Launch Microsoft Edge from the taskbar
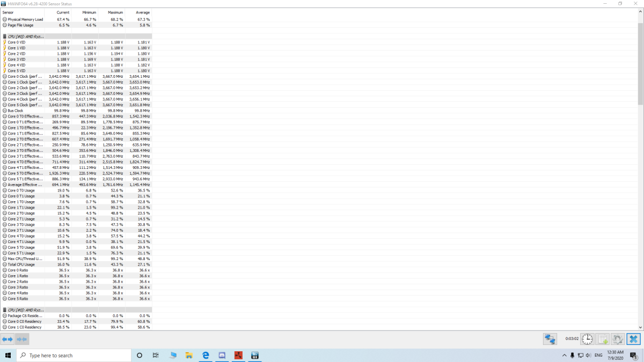The image size is (644, 362). tap(206, 355)
